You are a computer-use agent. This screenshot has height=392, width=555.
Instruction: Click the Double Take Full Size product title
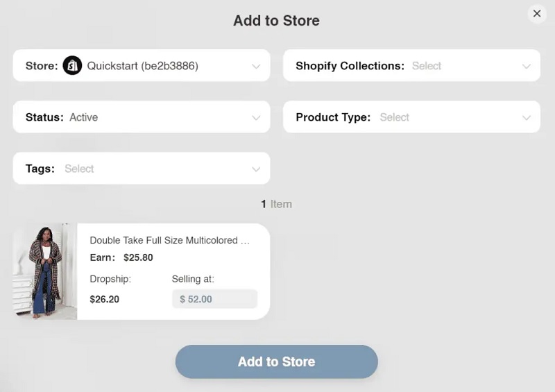(x=170, y=240)
